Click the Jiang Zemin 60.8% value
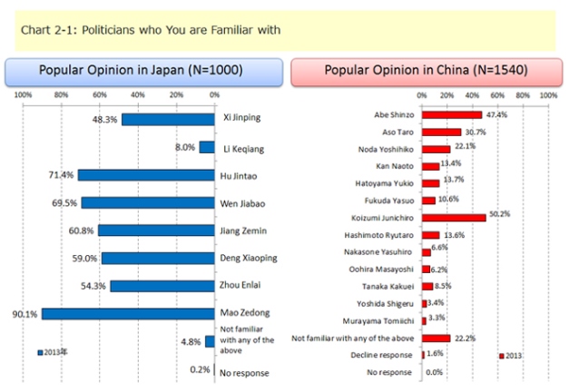Viewport: 569px width, 392px height. pyautogui.click(x=77, y=230)
